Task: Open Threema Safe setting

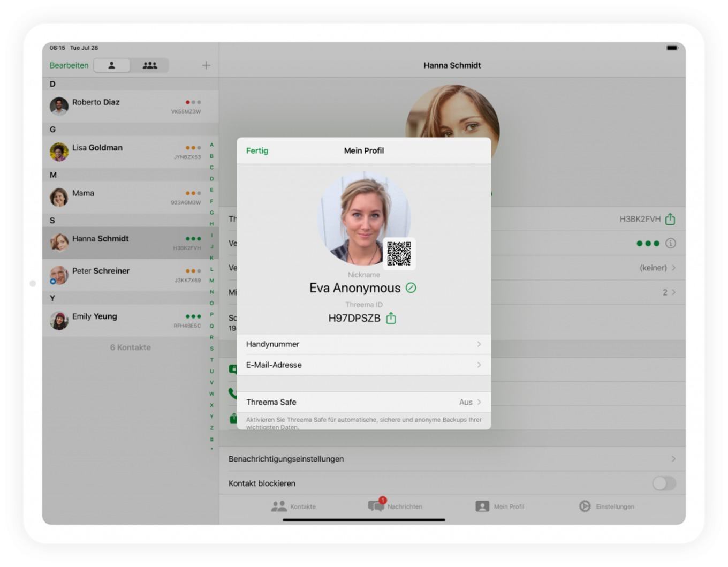Action: click(x=364, y=402)
